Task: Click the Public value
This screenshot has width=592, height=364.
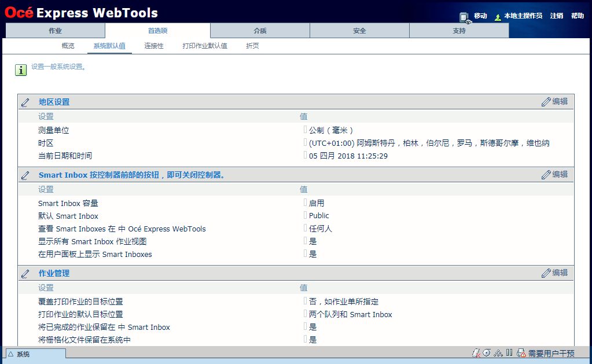Action: click(x=319, y=216)
